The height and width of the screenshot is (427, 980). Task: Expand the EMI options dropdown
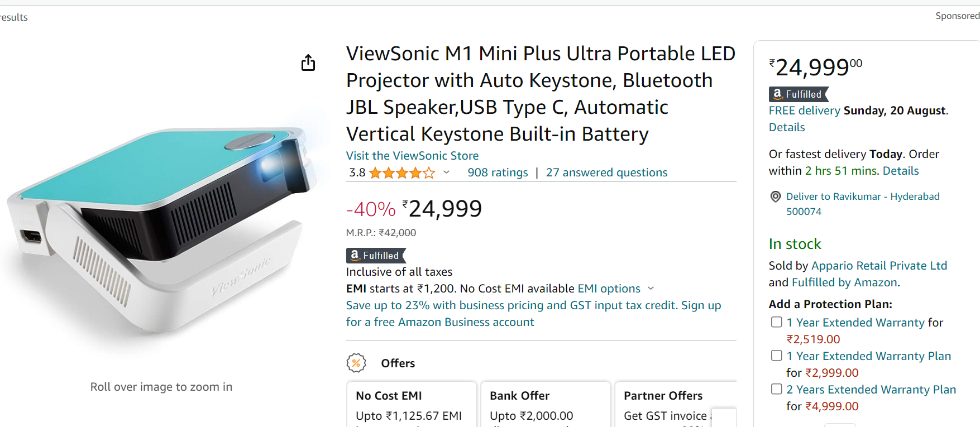(x=615, y=289)
